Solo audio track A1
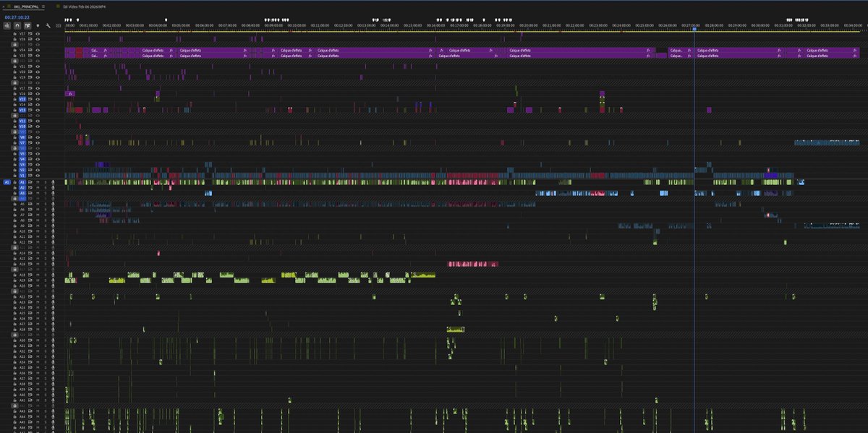Image resolution: width=868 pixels, height=433 pixels. coord(46,182)
